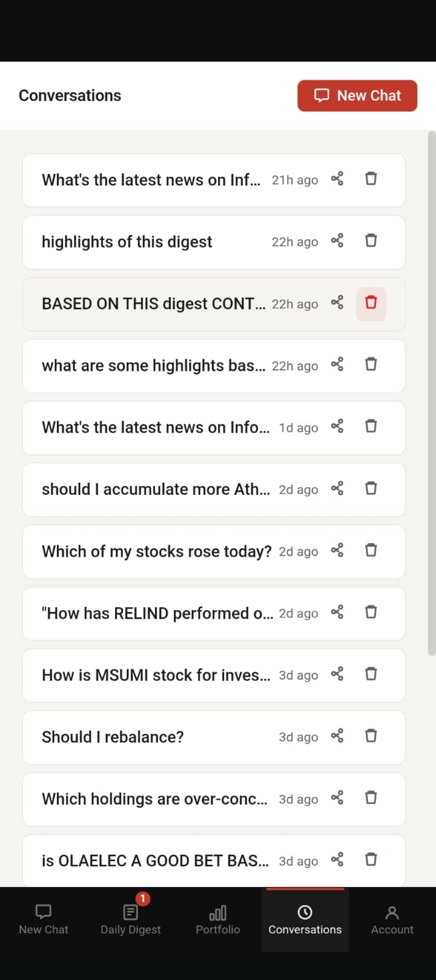The width and height of the screenshot is (436, 980).
Task: Share the RELIND performance conversation
Action: 337,612
